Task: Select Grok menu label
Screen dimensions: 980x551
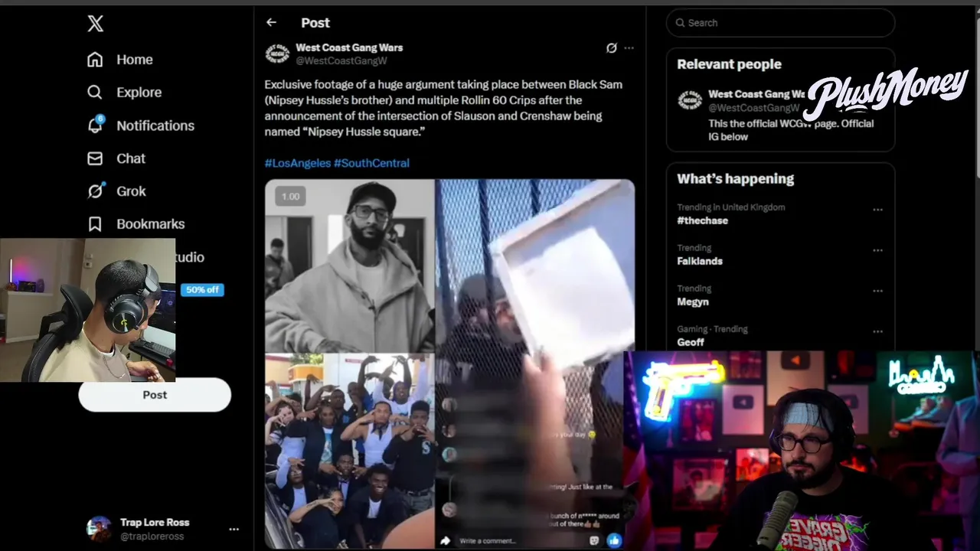Action: 131,191
